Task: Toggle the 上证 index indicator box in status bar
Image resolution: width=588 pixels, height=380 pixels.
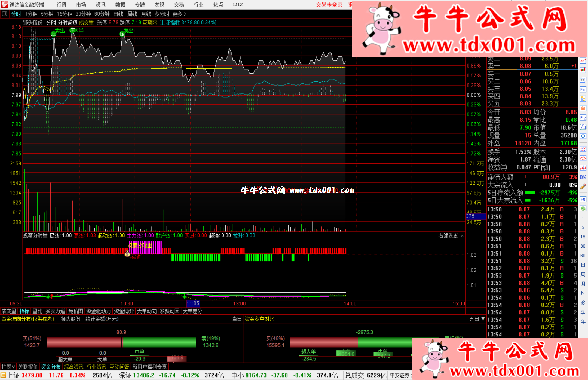Action: point(3,375)
